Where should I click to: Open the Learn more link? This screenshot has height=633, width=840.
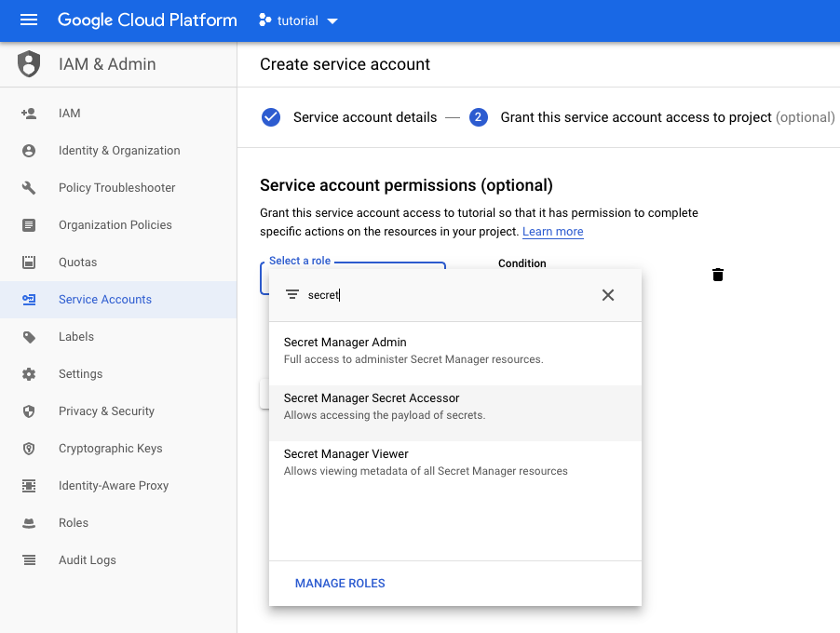click(553, 232)
